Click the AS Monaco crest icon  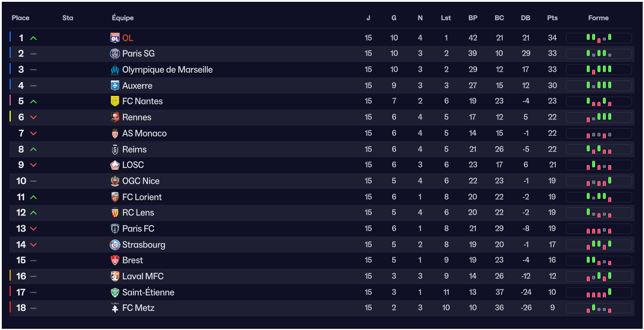tap(115, 133)
